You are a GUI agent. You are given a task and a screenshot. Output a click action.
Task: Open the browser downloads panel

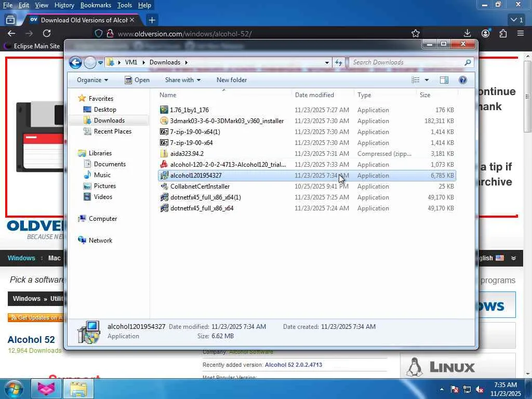467,33
